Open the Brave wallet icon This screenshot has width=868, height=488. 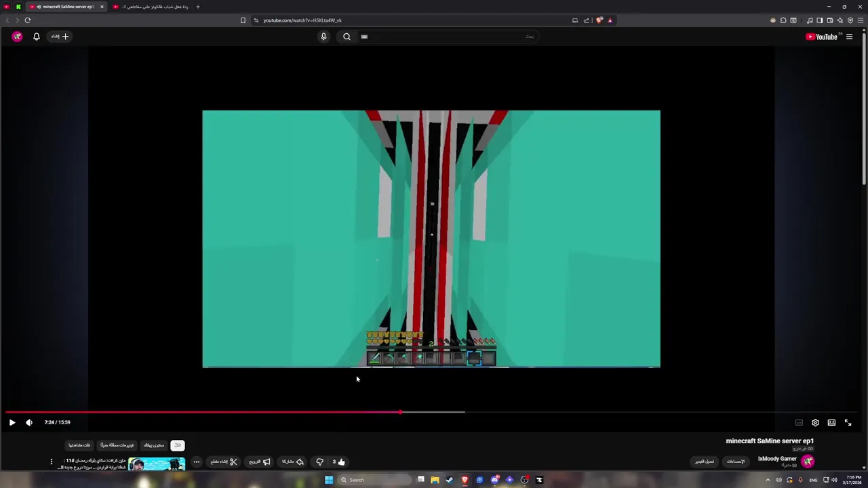click(829, 20)
